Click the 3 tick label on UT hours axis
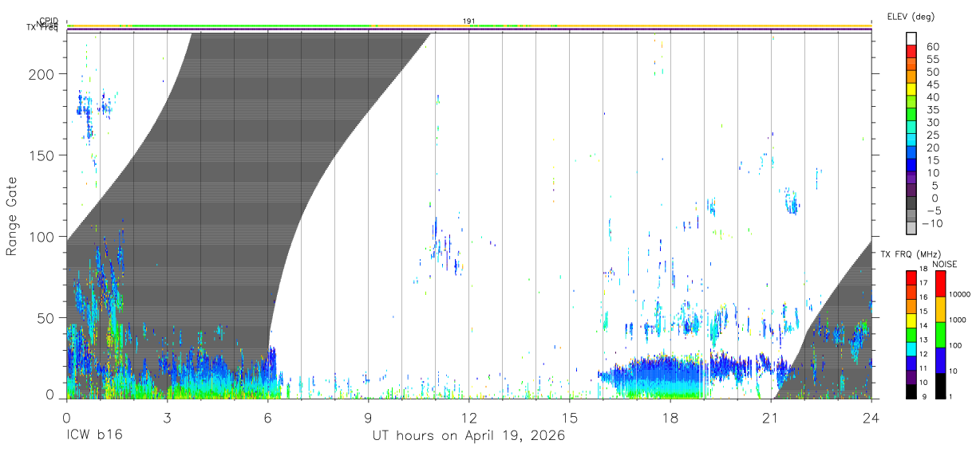This screenshot has height=452, width=980. coord(167,416)
